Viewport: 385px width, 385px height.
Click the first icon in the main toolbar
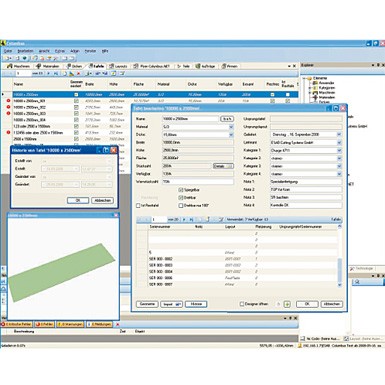click(x=7, y=58)
